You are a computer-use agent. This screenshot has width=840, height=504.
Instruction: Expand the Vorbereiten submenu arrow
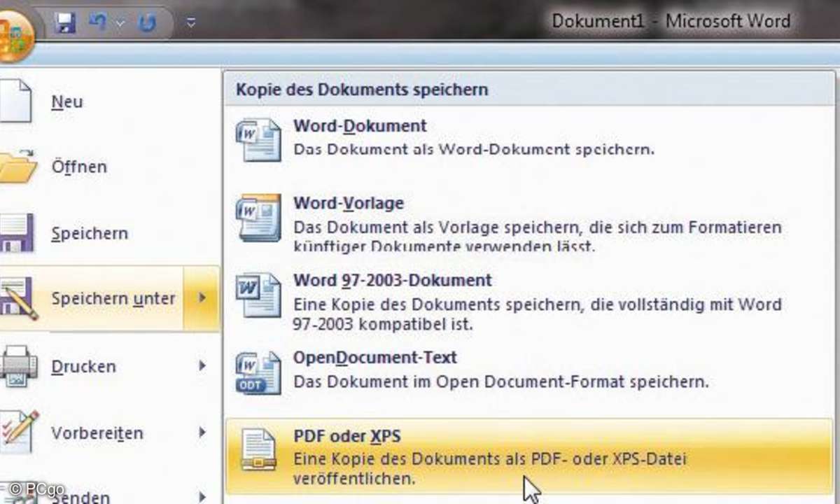(202, 433)
